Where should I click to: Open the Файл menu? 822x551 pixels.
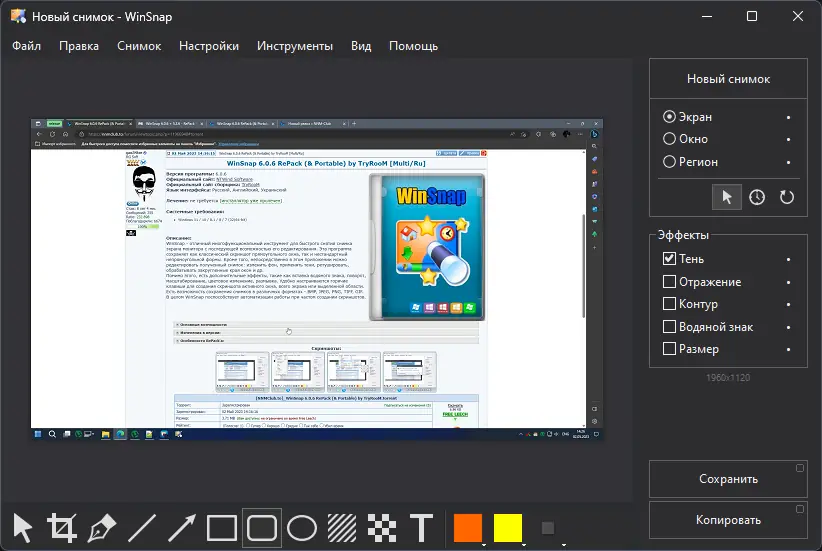click(x=26, y=46)
